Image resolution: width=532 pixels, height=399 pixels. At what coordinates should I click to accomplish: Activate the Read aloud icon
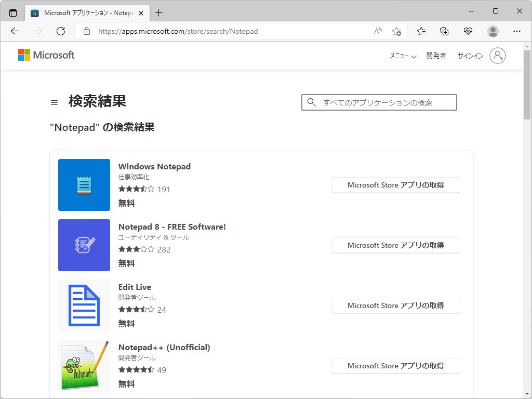(x=378, y=31)
